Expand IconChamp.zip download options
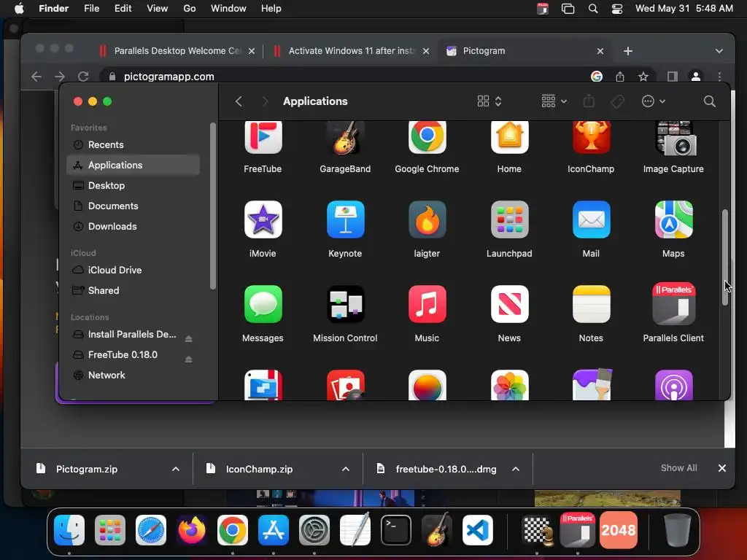 tap(346, 469)
